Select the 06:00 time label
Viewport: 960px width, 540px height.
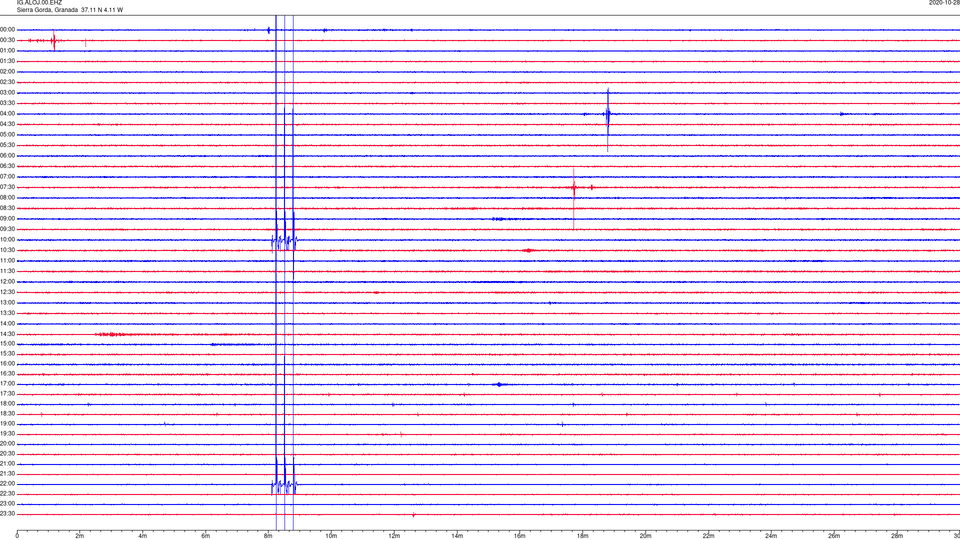(8, 156)
